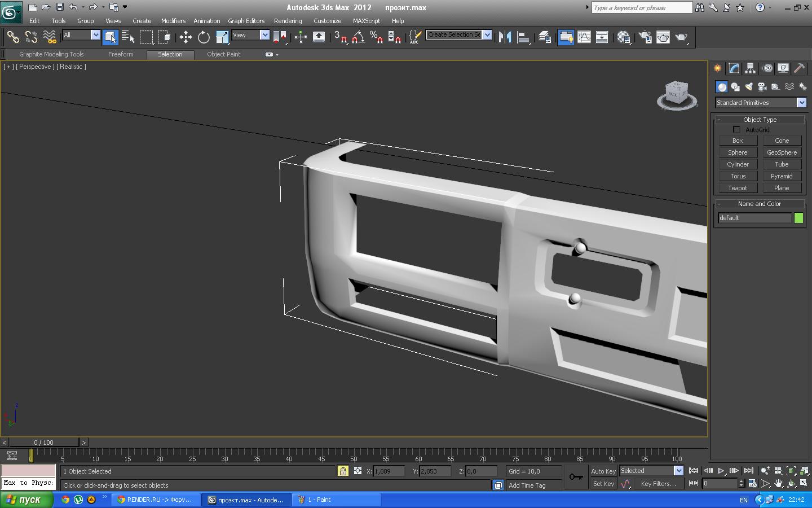The width and height of the screenshot is (812, 508).
Task: Toggle Auto Key animation mode
Action: 603,471
